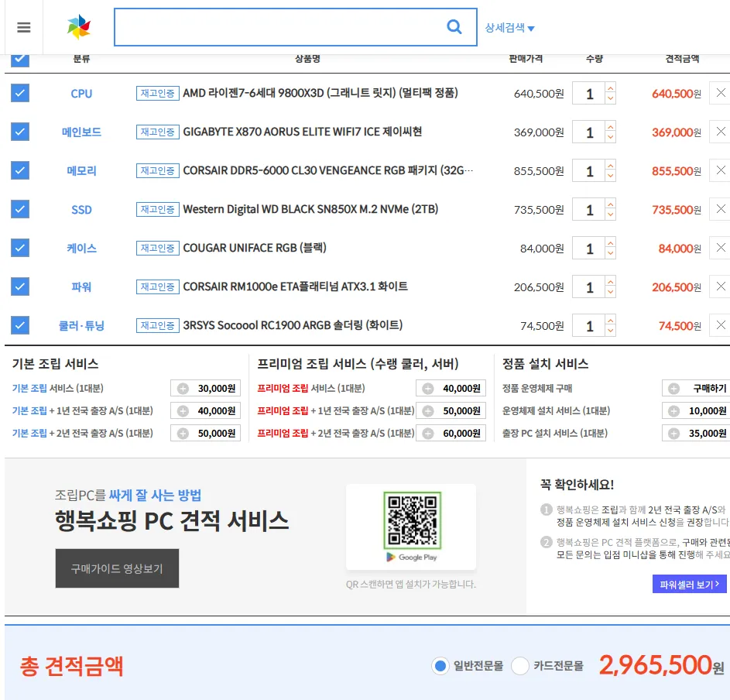This screenshot has width=730, height=700.
Task: Click the search magnifier icon
Action: click(454, 27)
